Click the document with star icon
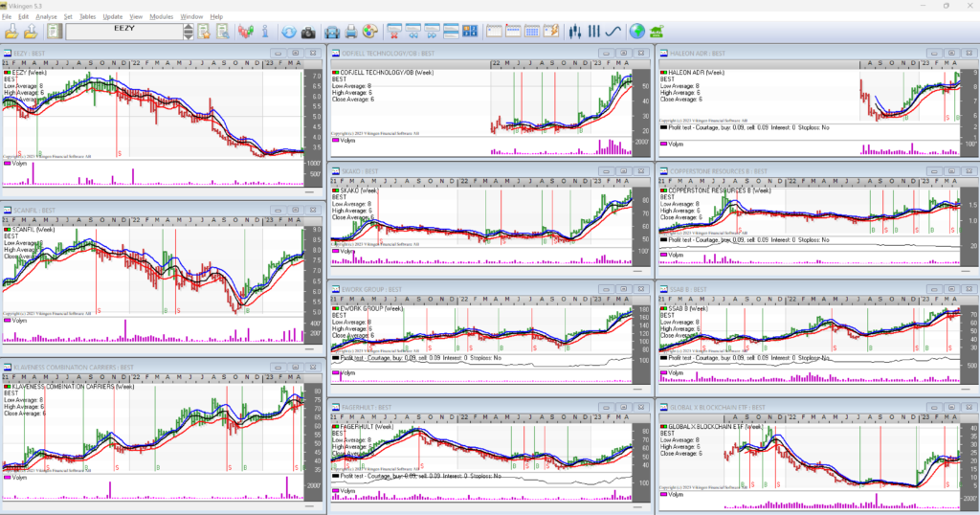Viewport: 980px width, 515px height. [x=204, y=32]
